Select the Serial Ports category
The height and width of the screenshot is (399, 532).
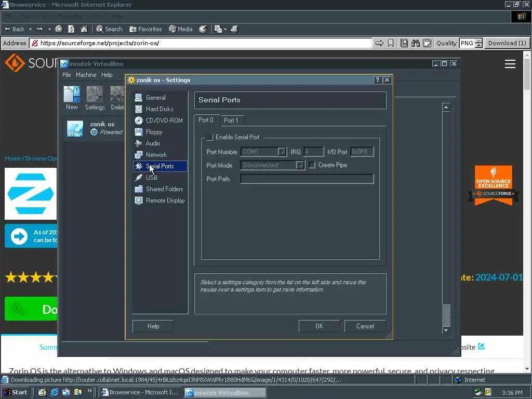pyautogui.click(x=160, y=166)
